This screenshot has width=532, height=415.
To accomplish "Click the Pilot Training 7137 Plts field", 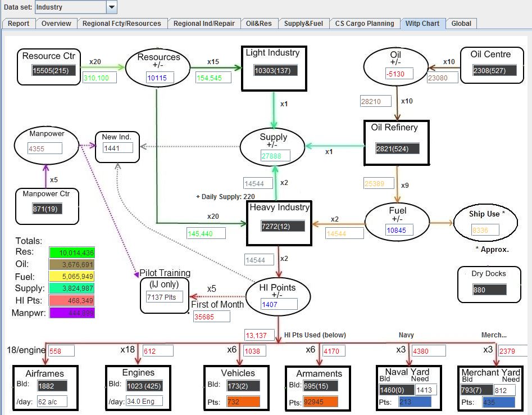I will 165,297.
